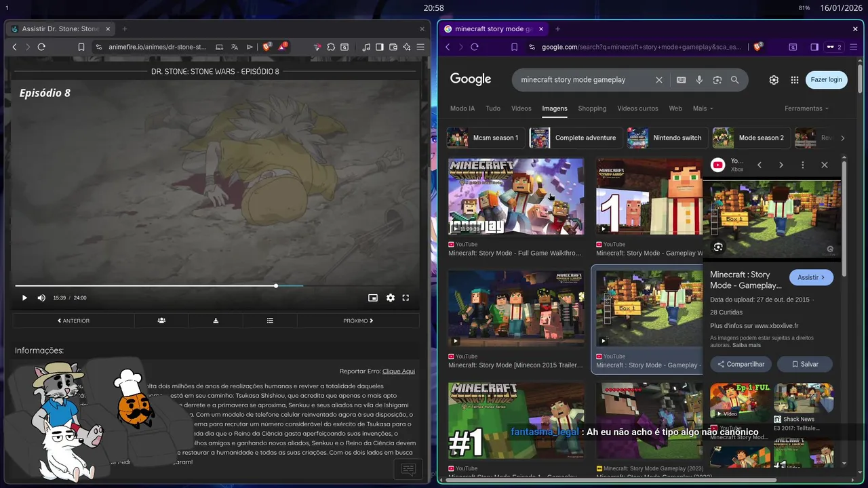This screenshot has height=488, width=868.
Task: Show next image in preview panel
Action: pos(781,165)
